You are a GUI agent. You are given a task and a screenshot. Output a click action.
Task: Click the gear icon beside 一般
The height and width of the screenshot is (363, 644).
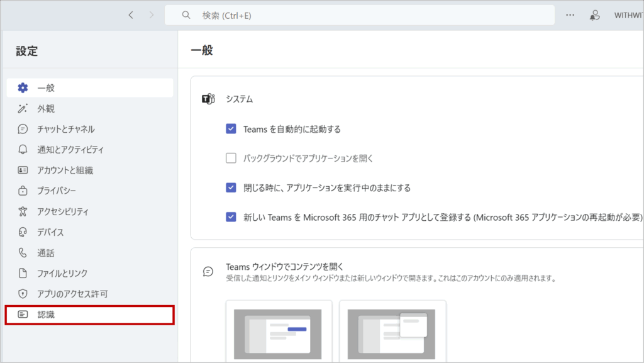[x=23, y=87]
